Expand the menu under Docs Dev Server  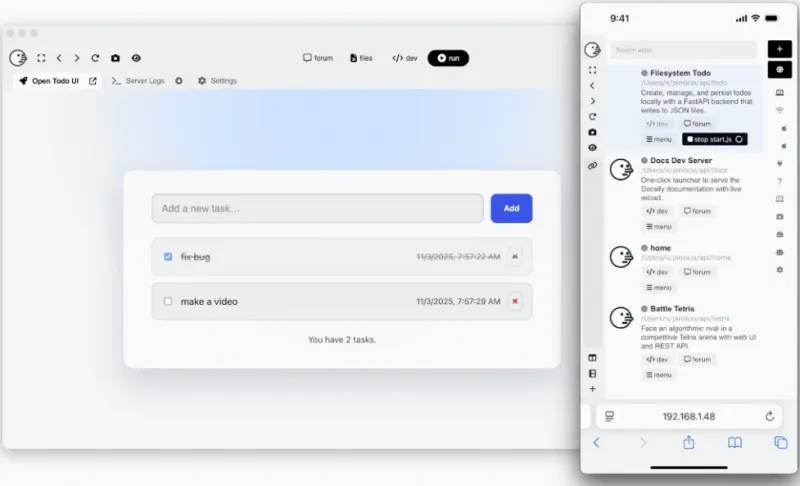[658, 226]
